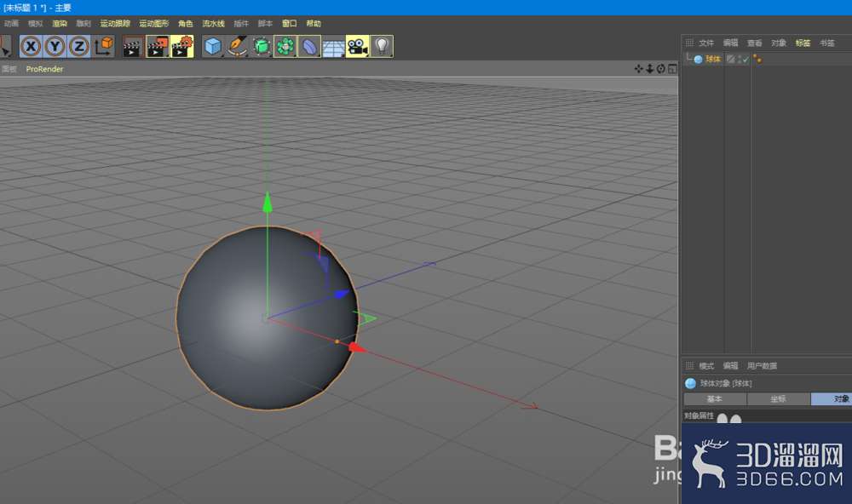Toggle the Y axis lock
852x504 pixels.
click(55, 47)
